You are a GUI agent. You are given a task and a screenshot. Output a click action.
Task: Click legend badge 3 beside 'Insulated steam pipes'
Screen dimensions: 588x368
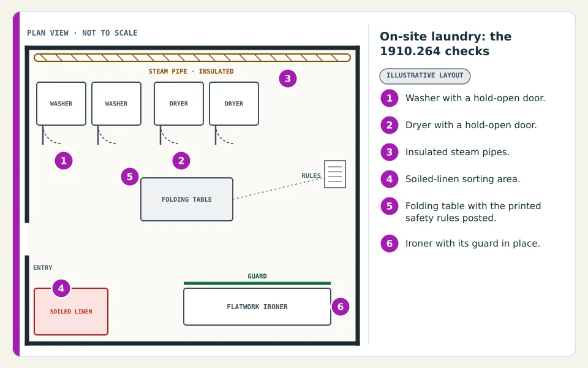click(x=390, y=152)
